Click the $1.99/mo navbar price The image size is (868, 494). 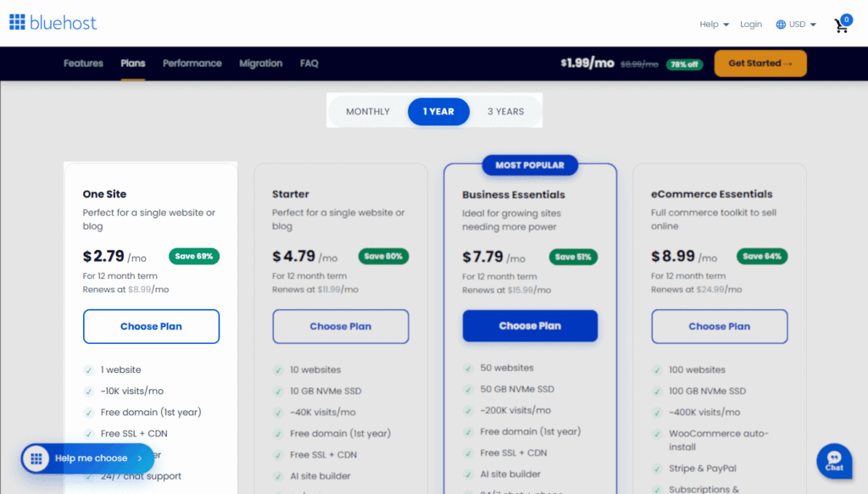[x=587, y=63]
